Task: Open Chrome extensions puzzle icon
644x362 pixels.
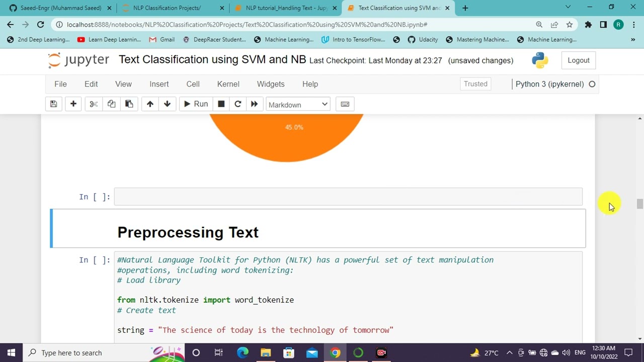Action: [x=588, y=24]
